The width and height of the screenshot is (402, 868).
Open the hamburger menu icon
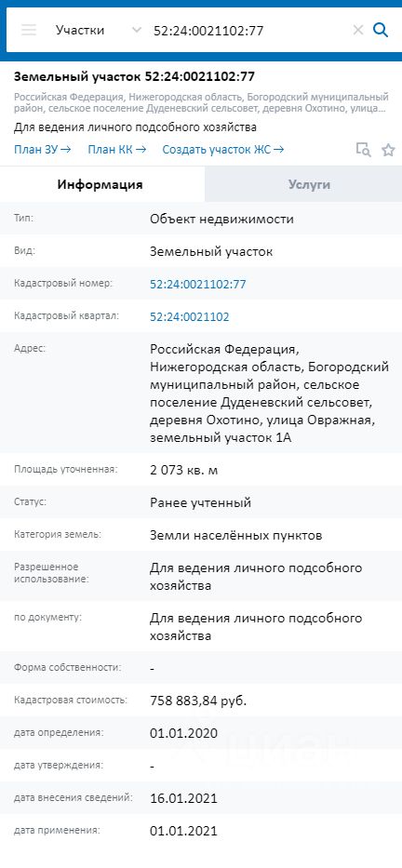[x=29, y=30]
